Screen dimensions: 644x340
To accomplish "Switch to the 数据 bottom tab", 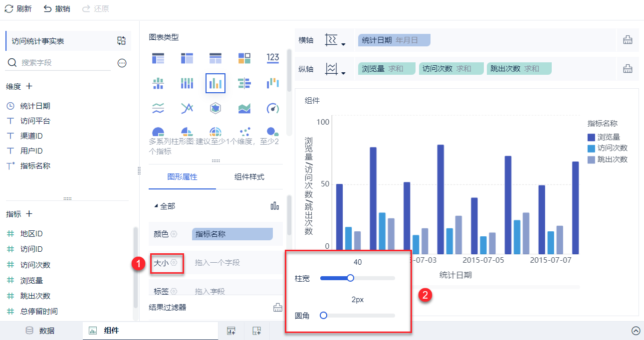I will point(40,331).
